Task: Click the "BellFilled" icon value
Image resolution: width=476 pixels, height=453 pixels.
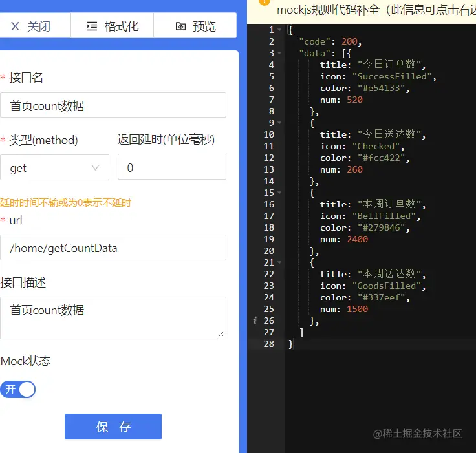Action: 384,216
